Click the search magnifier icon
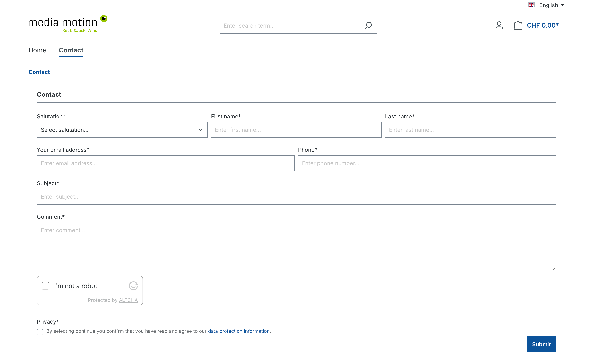Image resolution: width=593 pixels, height=364 pixels. pos(368,25)
